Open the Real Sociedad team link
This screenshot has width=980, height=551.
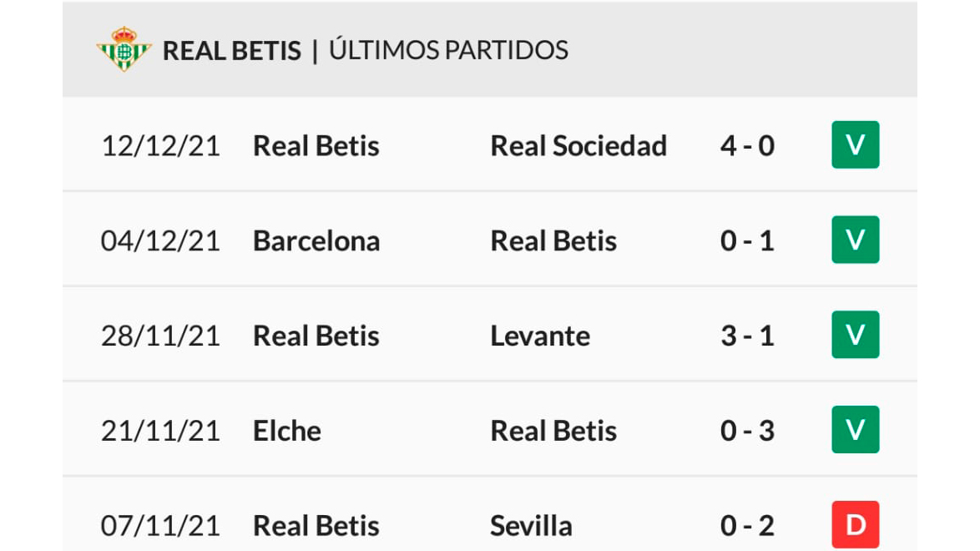[x=578, y=146]
